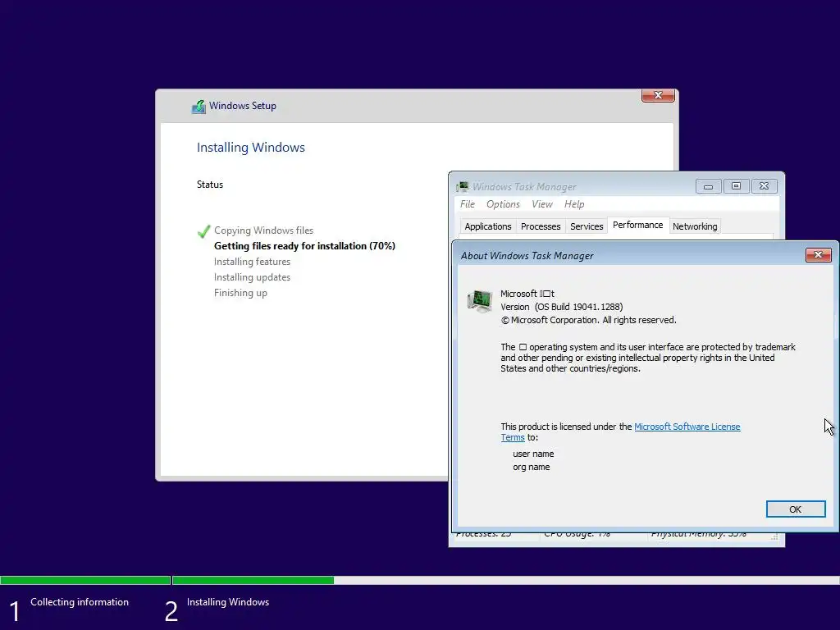This screenshot has width=840, height=630.
Task: Click the OS Build 19041.1288 version text
Action: coord(561,307)
